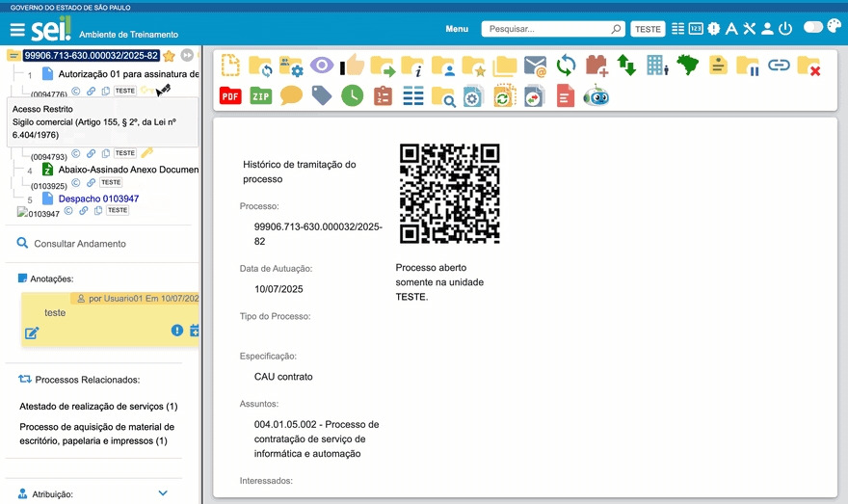Click the chain link icon on row 0103925
Image resolution: width=848 pixels, height=504 pixels.
pyautogui.click(x=91, y=183)
